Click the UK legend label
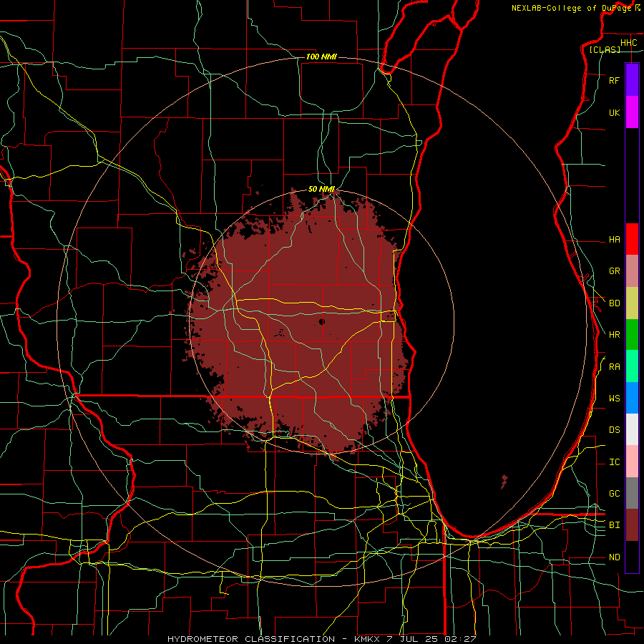Viewport: 644px width, 644px height. [x=614, y=112]
